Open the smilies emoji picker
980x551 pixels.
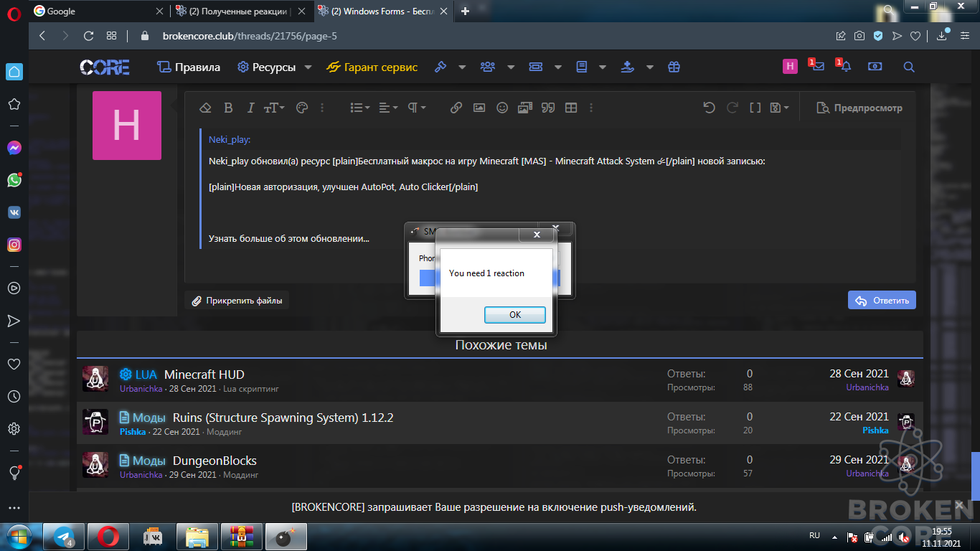[x=502, y=108]
